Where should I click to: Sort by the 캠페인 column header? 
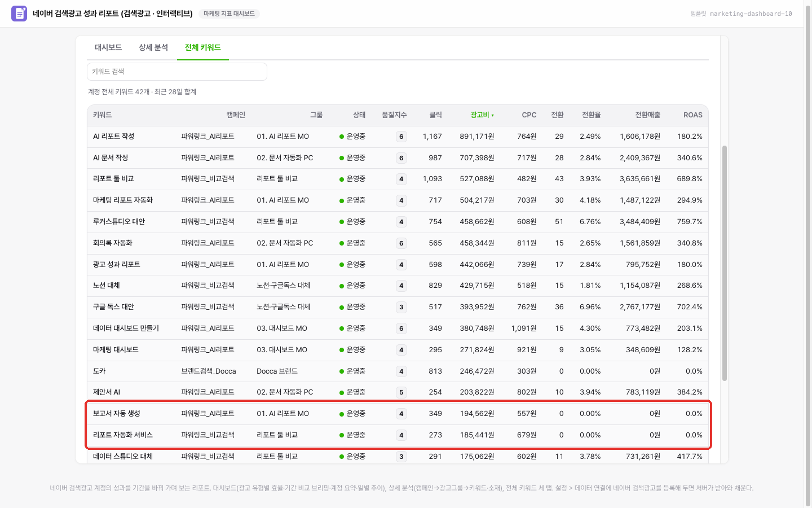(x=236, y=115)
